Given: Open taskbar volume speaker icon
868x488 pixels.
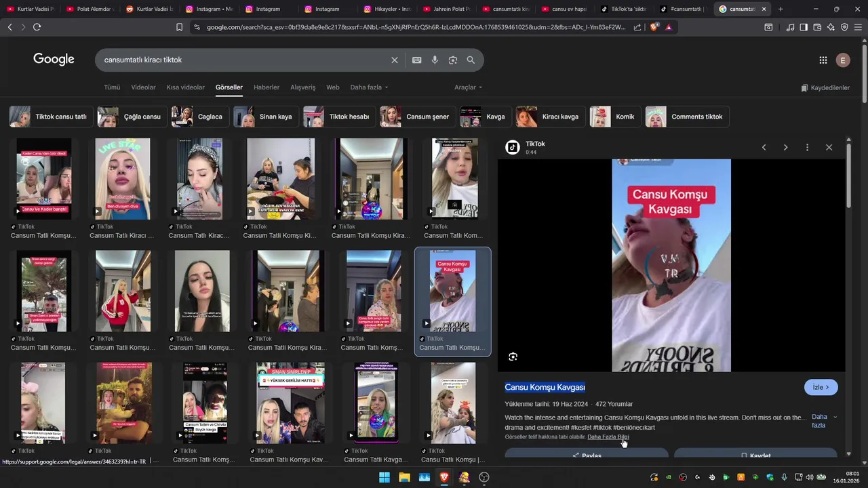Looking at the screenshot, I should [x=809, y=477].
